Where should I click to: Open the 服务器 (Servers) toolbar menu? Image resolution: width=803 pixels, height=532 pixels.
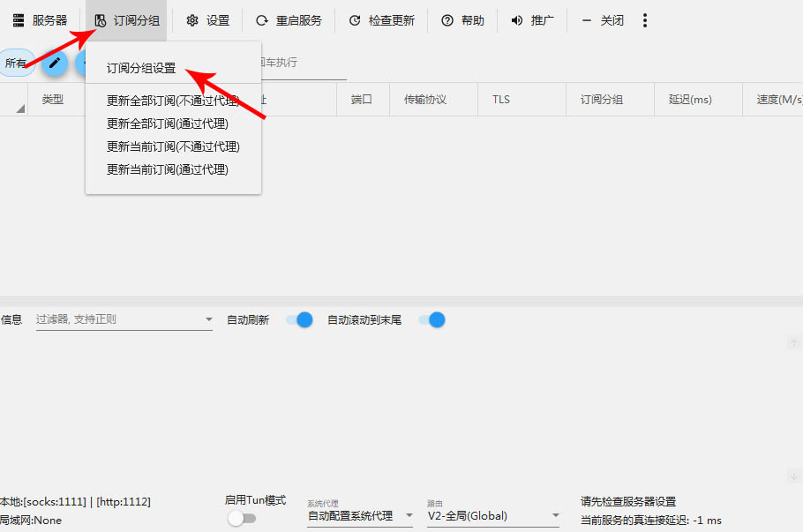(x=40, y=20)
